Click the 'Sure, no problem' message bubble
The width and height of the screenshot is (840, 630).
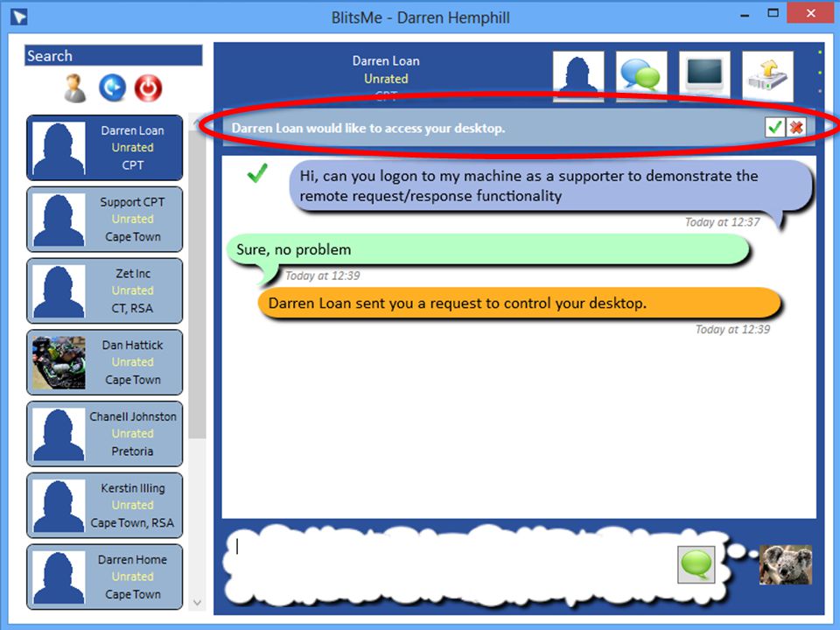coord(487,249)
